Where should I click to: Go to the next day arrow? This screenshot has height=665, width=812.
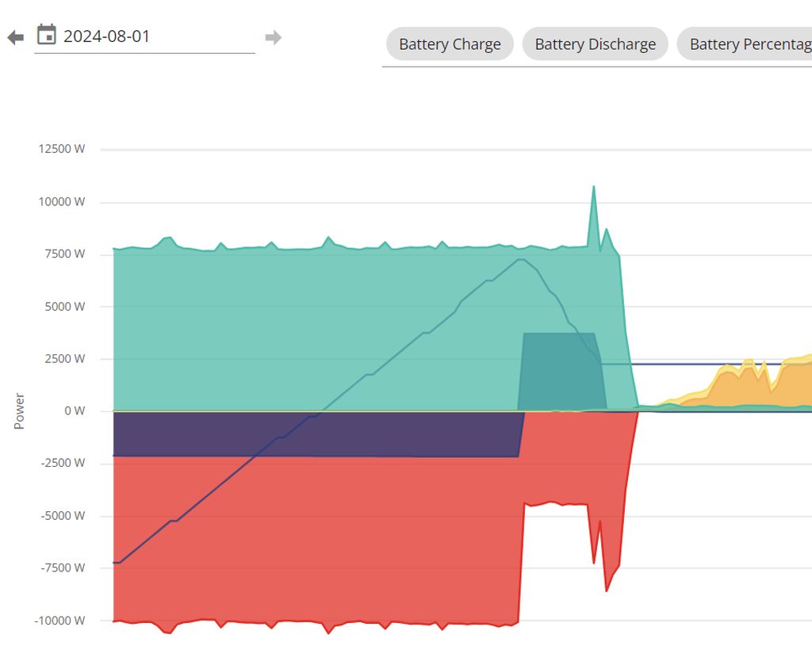coord(273,37)
